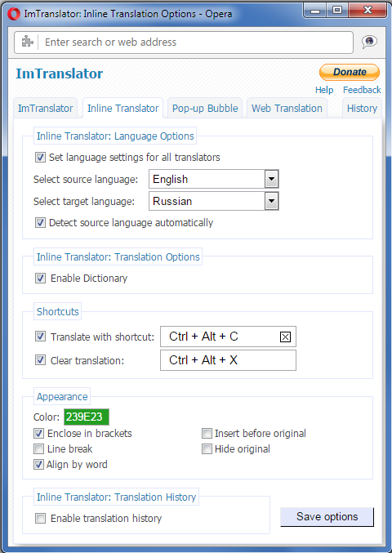The width and height of the screenshot is (392, 553).
Task: Pick the green 239E23 color swatch
Action: (87, 417)
